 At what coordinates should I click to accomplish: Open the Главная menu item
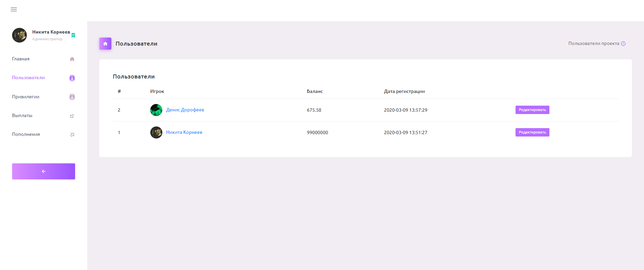pos(21,59)
